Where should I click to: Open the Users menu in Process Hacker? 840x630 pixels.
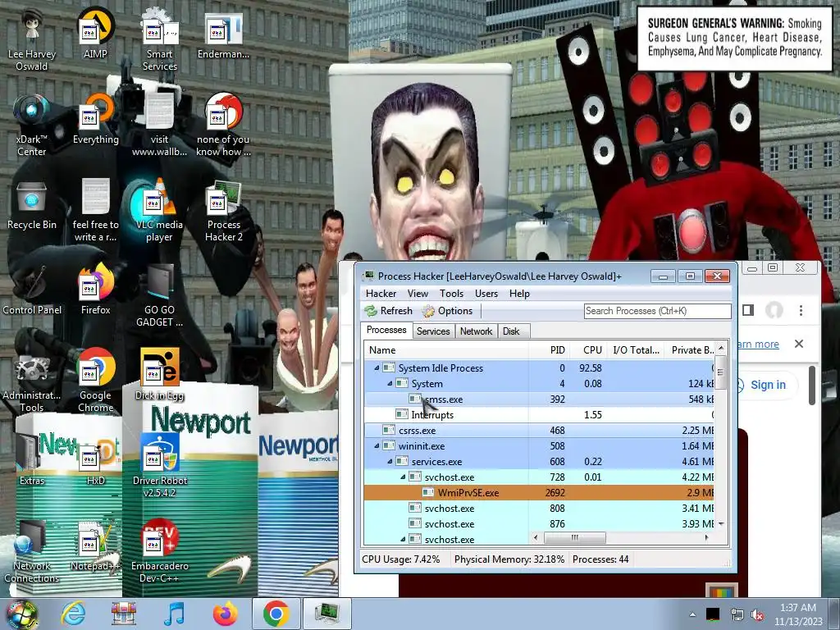point(486,294)
